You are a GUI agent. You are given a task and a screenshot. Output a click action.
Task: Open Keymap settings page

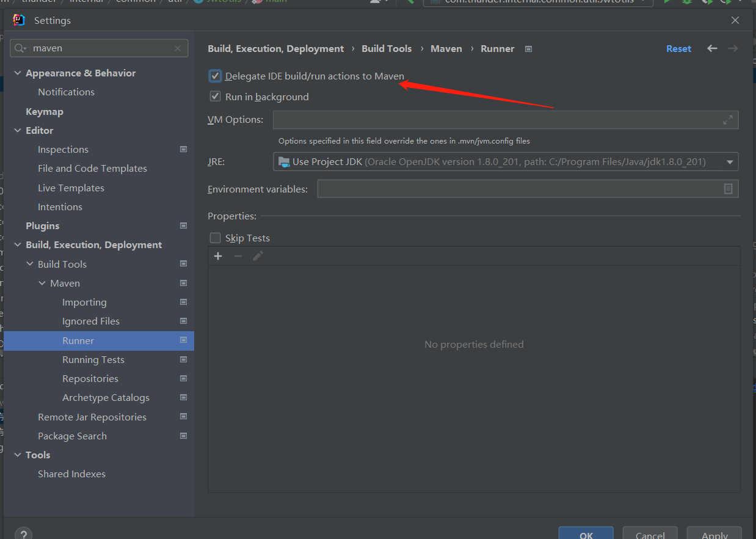pyautogui.click(x=44, y=111)
